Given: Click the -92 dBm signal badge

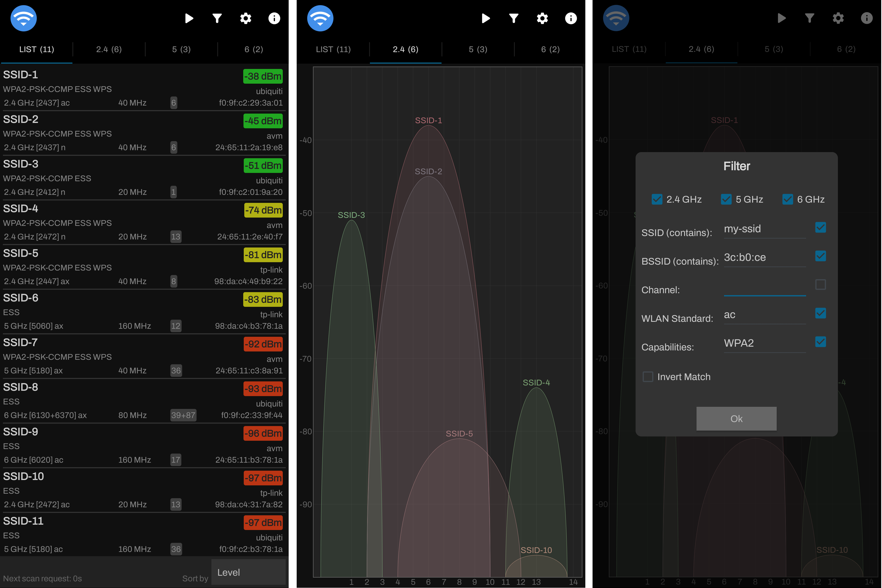Looking at the screenshot, I should click(263, 344).
